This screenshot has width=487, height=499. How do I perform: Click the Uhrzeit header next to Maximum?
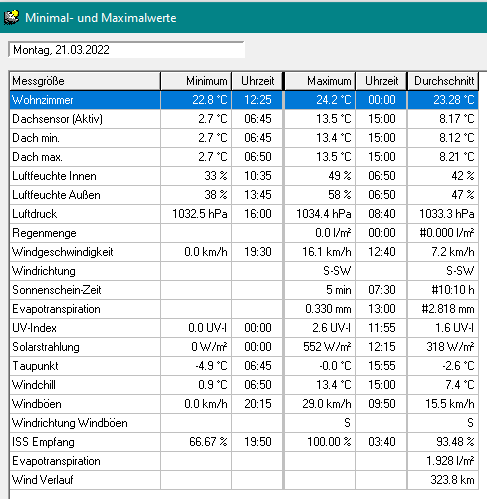point(381,81)
